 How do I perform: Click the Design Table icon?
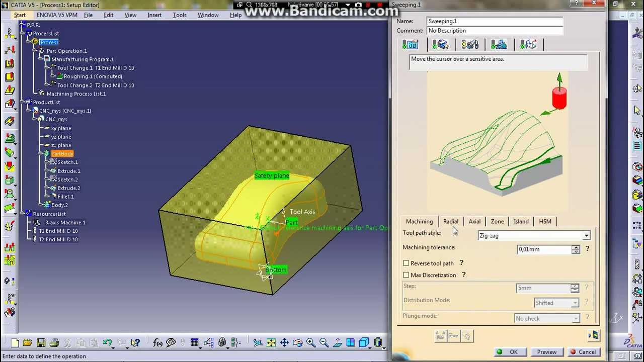pos(195,343)
